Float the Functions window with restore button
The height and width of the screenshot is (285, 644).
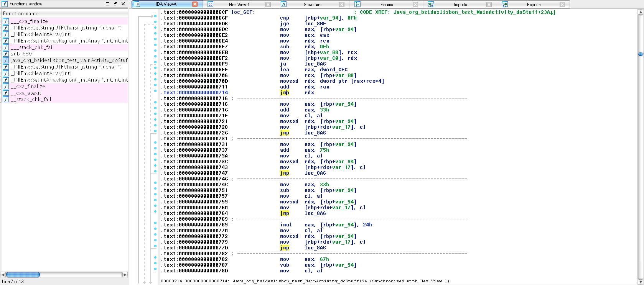tap(115, 4)
